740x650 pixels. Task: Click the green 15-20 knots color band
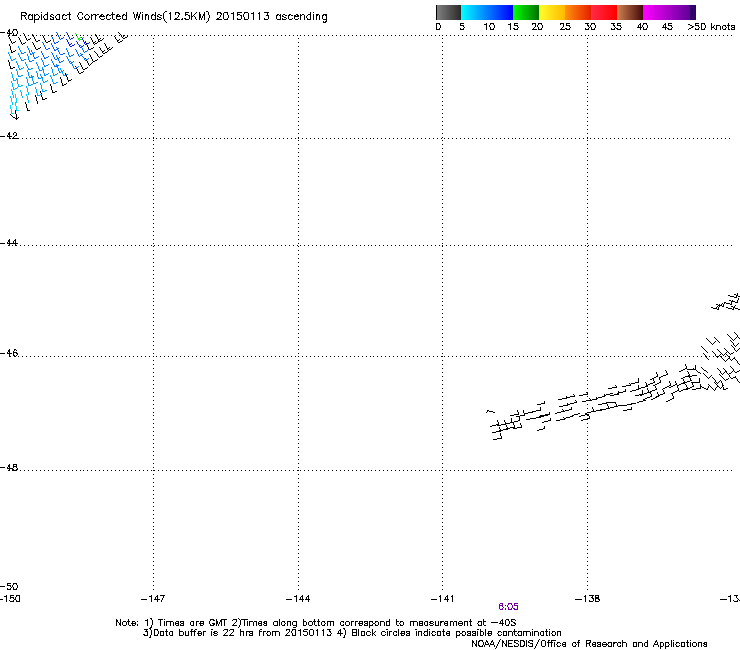pyautogui.click(x=525, y=12)
